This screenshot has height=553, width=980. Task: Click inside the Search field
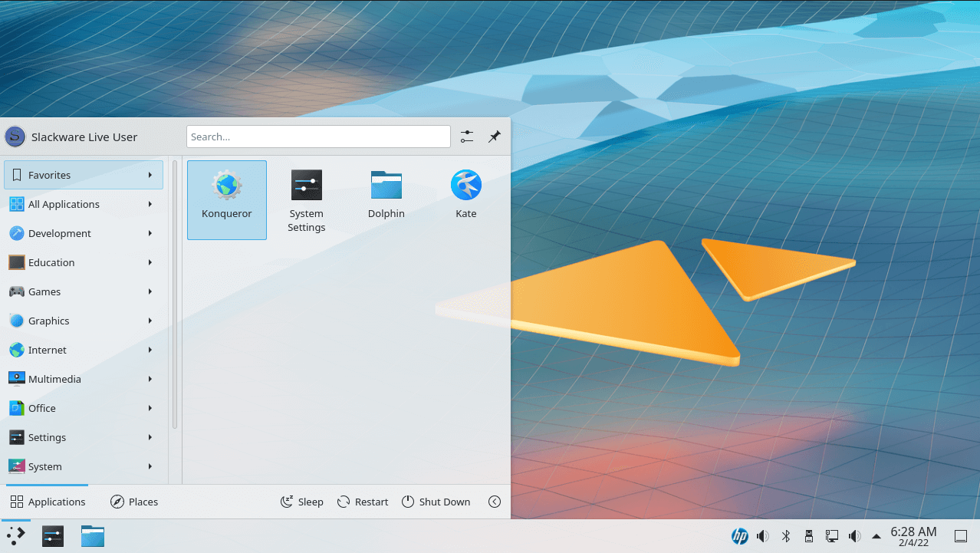pyautogui.click(x=318, y=136)
